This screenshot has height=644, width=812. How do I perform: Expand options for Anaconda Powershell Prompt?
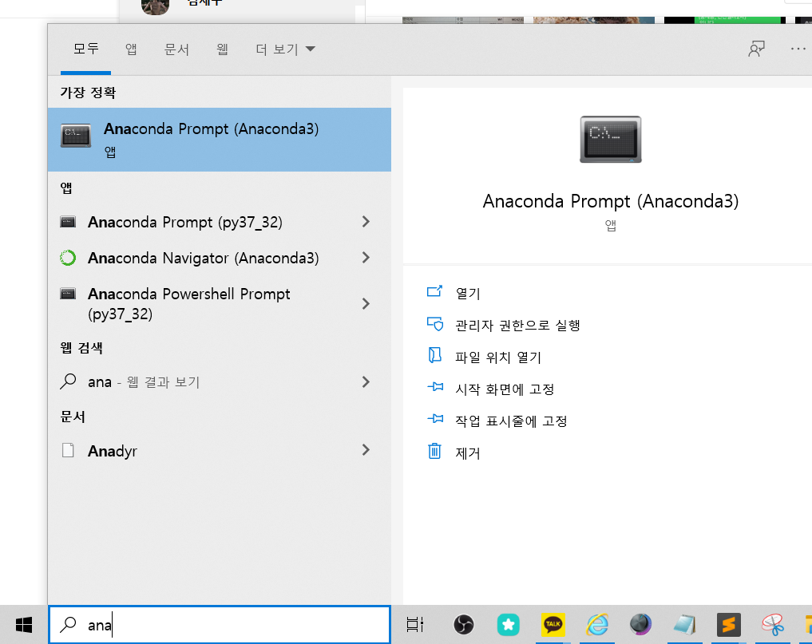(366, 303)
